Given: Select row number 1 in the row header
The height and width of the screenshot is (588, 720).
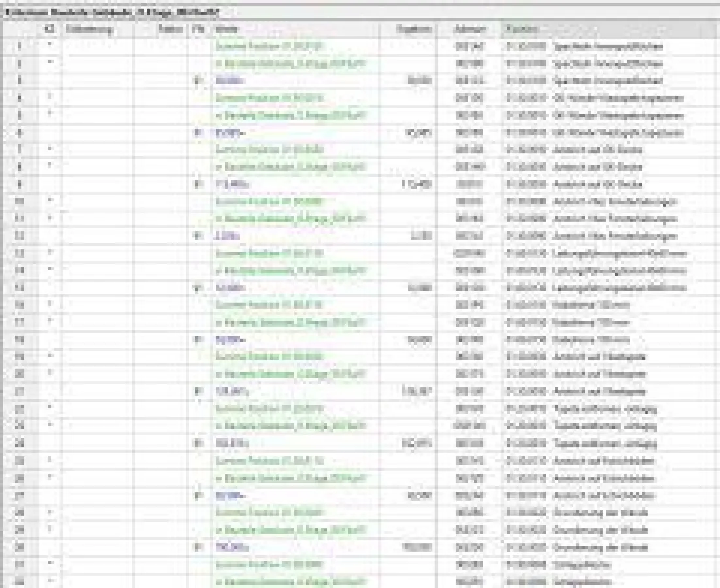Looking at the screenshot, I should click(x=19, y=46).
